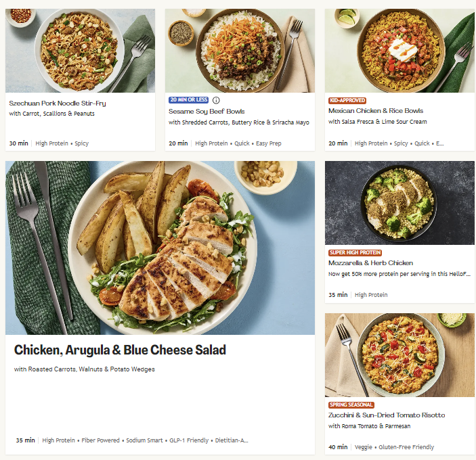
Task: Open the Mozzarella & Herb Chicken photo
Action: click(399, 203)
